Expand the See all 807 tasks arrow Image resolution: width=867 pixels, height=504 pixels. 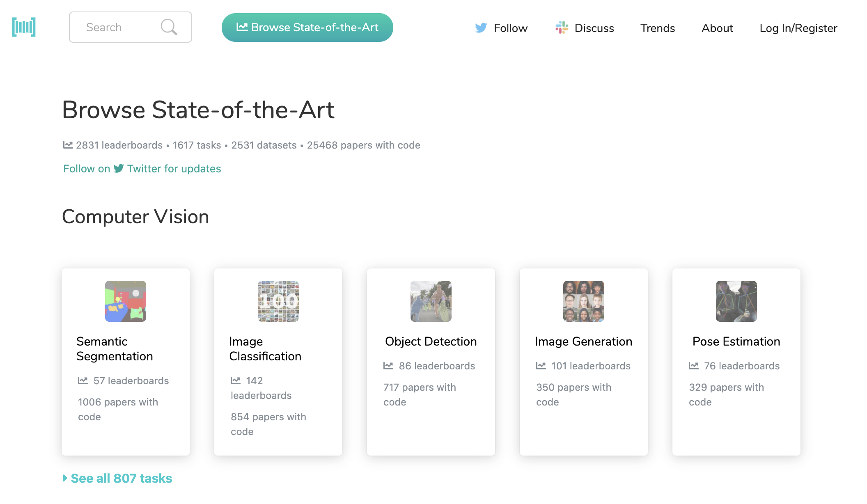tap(65, 478)
